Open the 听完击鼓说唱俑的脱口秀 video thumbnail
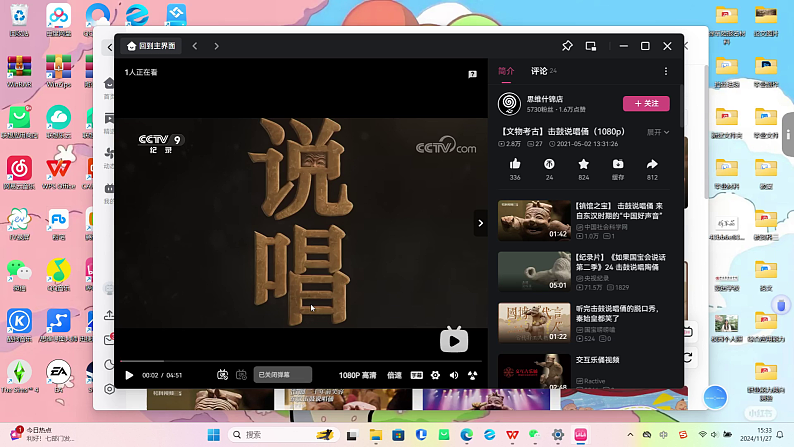Image resolution: width=794 pixels, height=447 pixels. click(534, 322)
